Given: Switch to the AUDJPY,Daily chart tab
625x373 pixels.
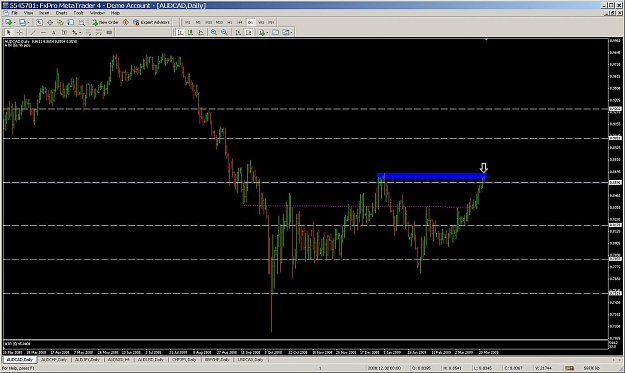Looking at the screenshot, I should [87, 359].
